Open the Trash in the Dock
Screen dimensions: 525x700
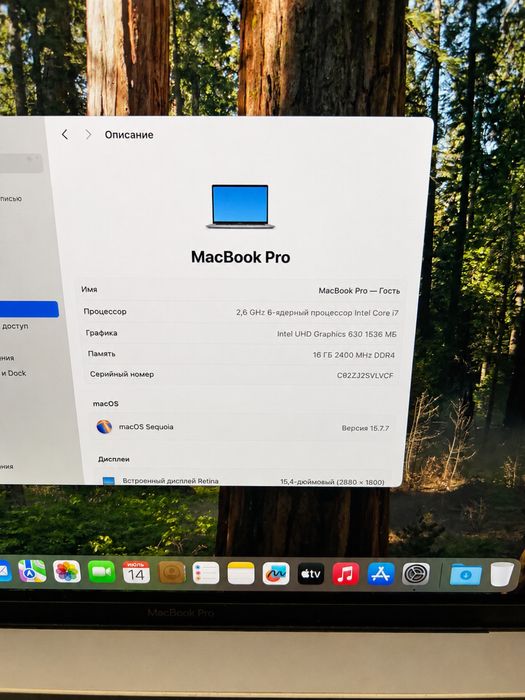[502, 574]
